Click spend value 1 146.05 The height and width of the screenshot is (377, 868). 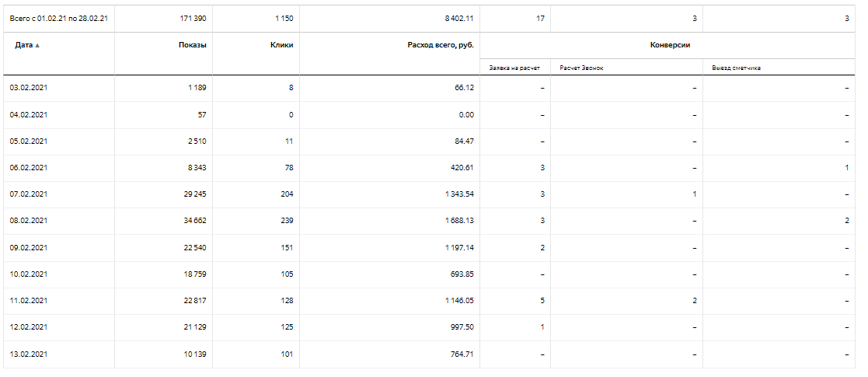(x=459, y=300)
